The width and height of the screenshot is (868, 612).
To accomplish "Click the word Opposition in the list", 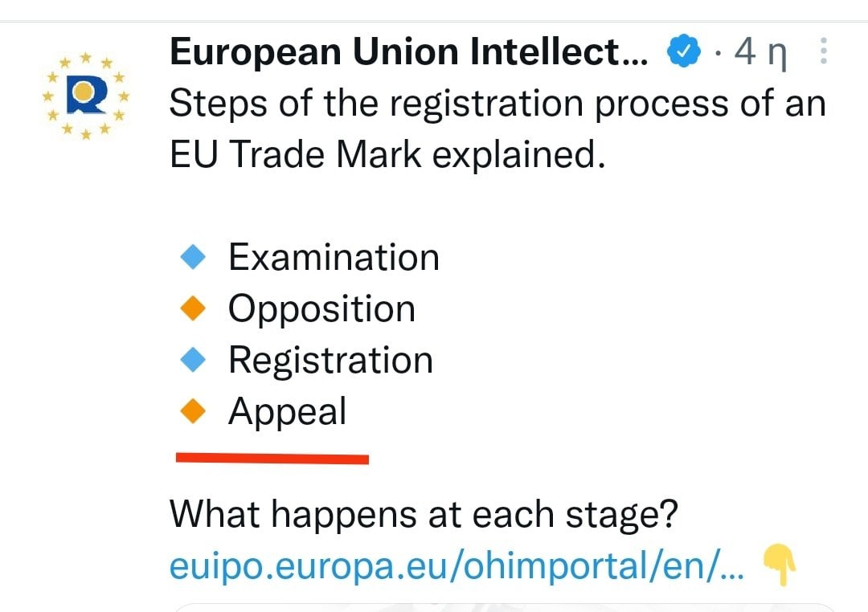I will click(321, 308).
